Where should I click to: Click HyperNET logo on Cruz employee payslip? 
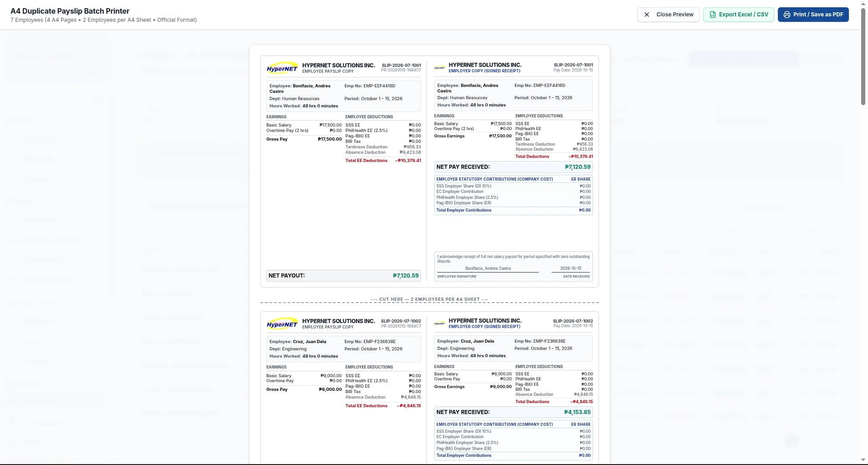coord(282,324)
